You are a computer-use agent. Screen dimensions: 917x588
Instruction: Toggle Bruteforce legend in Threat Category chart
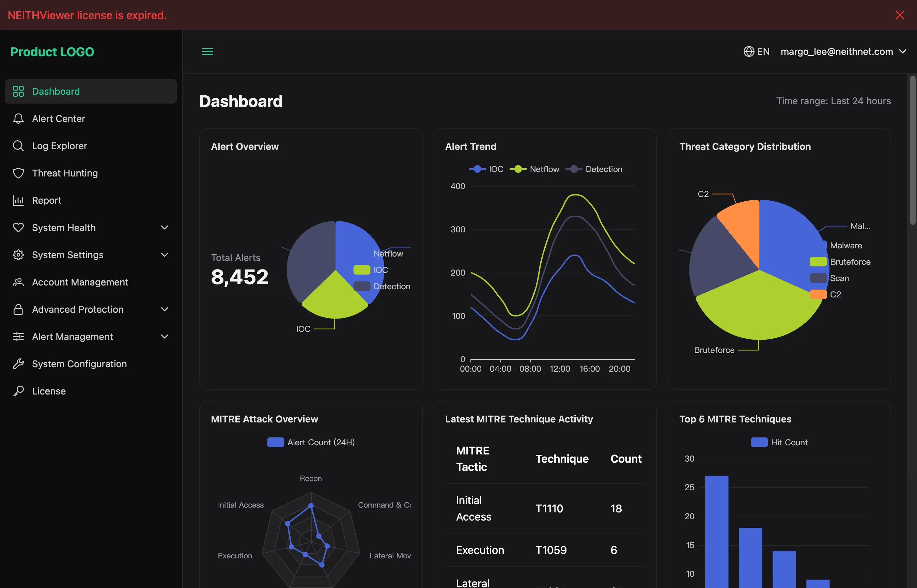[840, 262]
